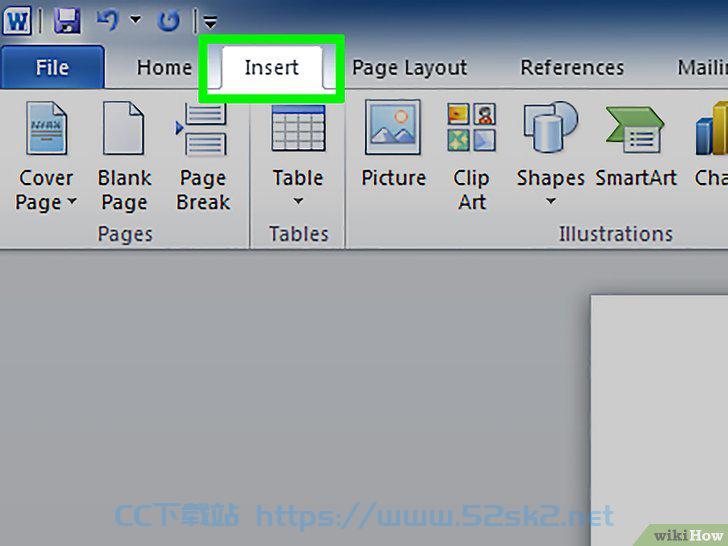Click the Cover Page icon
728x546 pixels.
click(46, 128)
